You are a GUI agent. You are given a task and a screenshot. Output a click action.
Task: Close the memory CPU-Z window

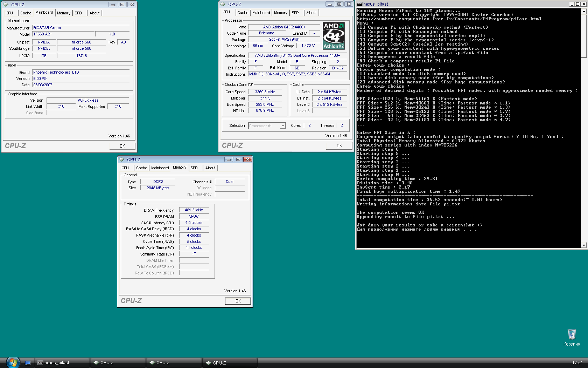(247, 159)
